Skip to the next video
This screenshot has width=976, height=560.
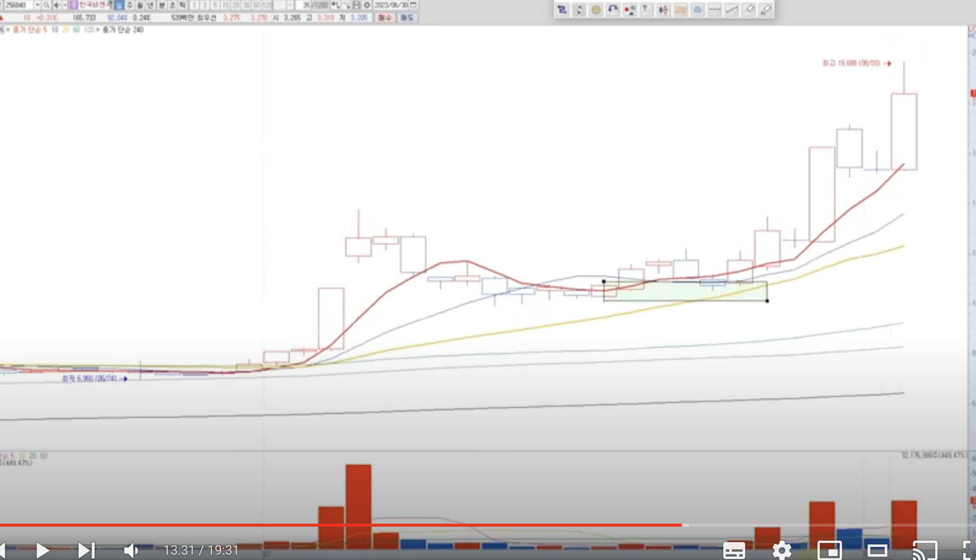coord(86,550)
